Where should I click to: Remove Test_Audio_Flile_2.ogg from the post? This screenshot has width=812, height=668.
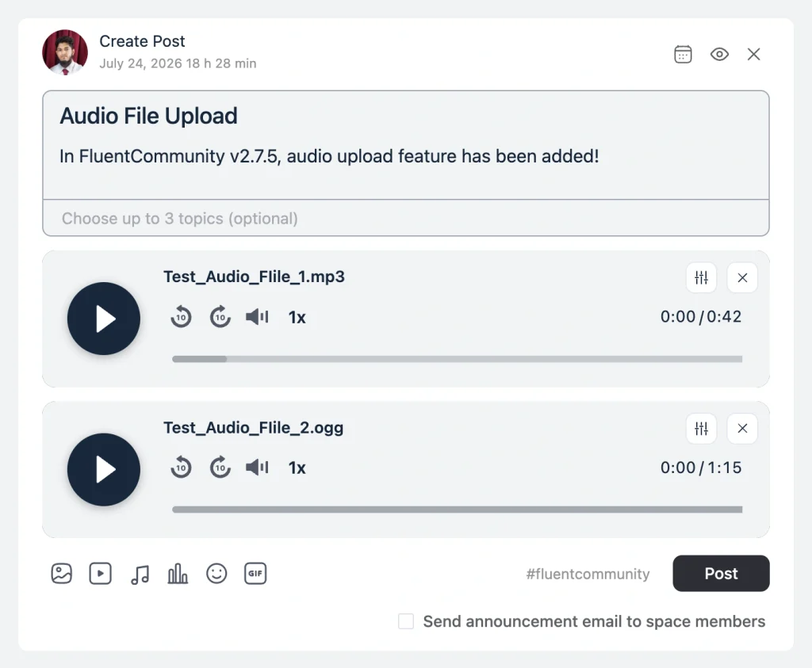coord(742,429)
